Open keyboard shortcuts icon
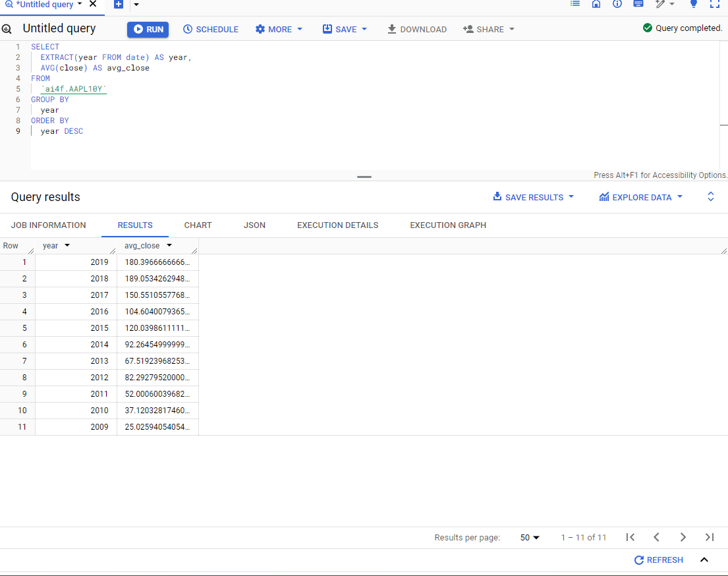The width and height of the screenshot is (728, 576). click(638, 4)
